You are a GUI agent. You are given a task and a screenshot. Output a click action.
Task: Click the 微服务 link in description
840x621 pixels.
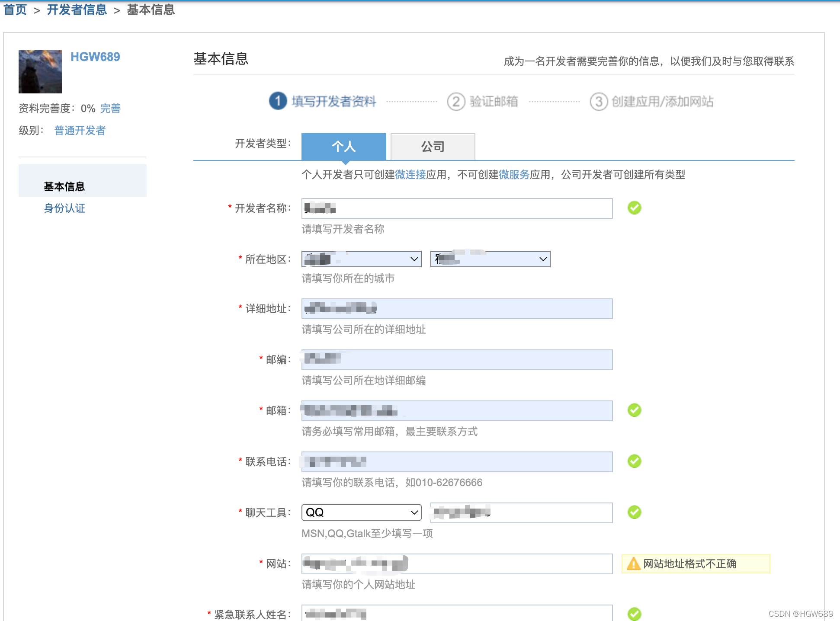514,174
